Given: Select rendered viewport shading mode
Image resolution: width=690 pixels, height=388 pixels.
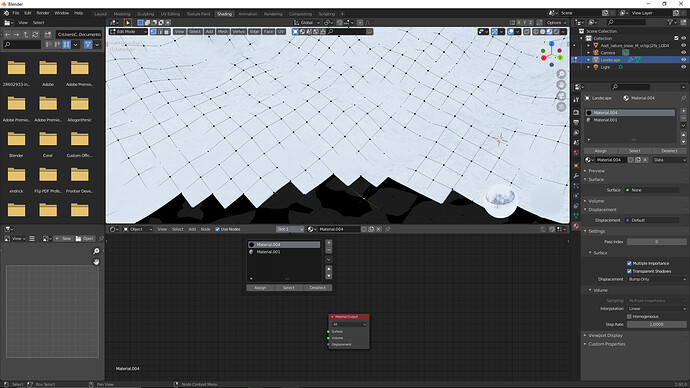Looking at the screenshot, I should (x=557, y=32).
